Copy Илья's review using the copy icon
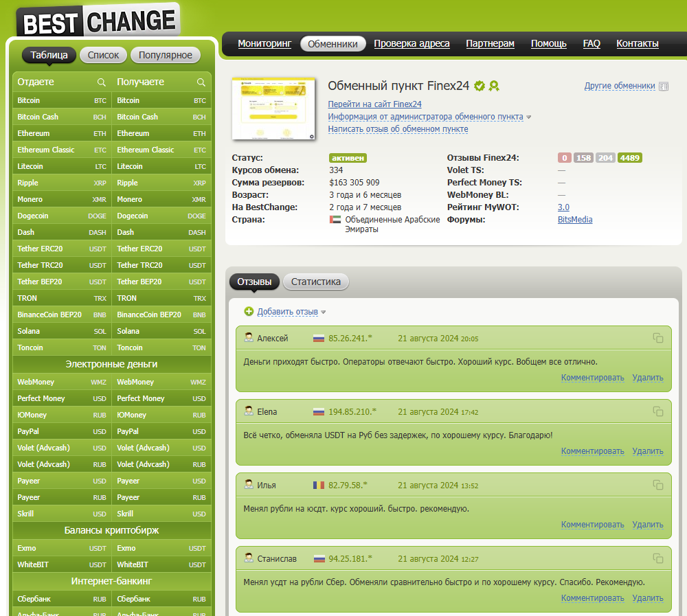The height and width of the screenshot is (616, 687). pos(658,485)
